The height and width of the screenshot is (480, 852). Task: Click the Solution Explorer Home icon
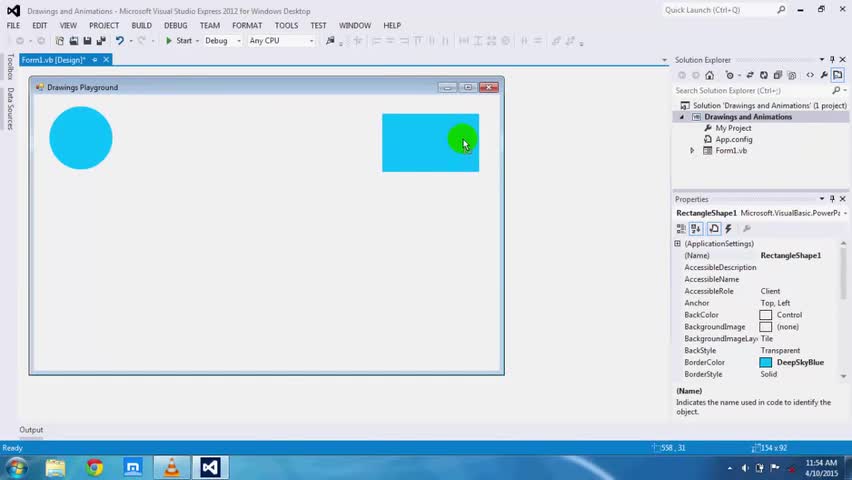tap(710, 75)
